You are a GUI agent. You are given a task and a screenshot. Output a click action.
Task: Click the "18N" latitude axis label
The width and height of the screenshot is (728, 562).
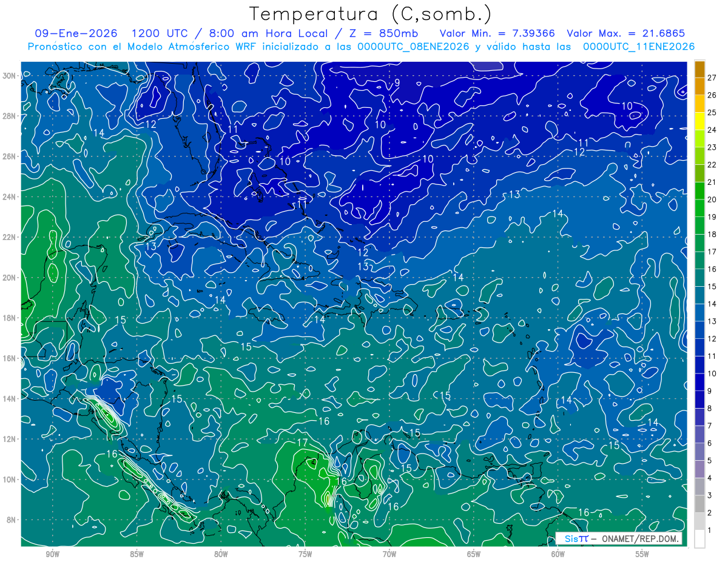pos(8,318)
